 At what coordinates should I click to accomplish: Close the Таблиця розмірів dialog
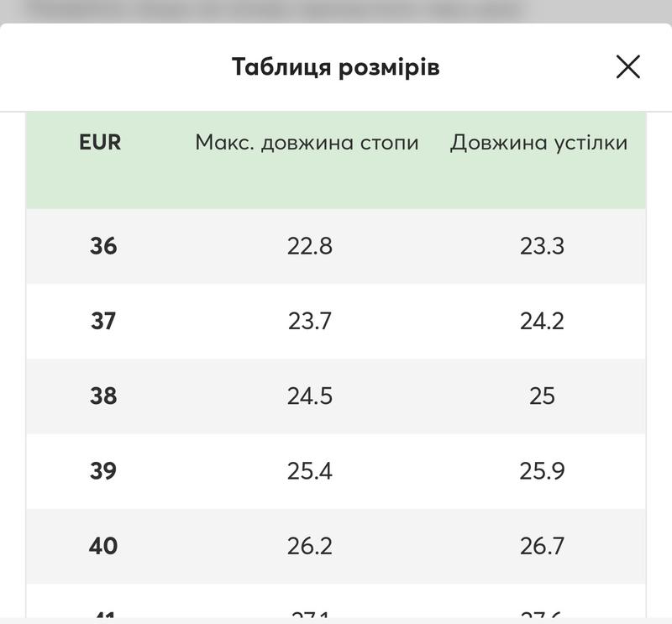(627, 67)
